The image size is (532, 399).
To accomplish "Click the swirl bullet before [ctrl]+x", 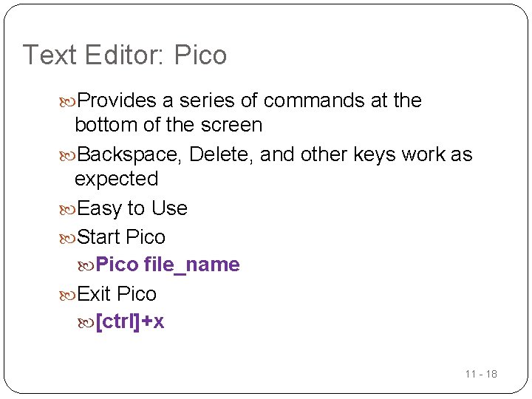I will 86,323.
